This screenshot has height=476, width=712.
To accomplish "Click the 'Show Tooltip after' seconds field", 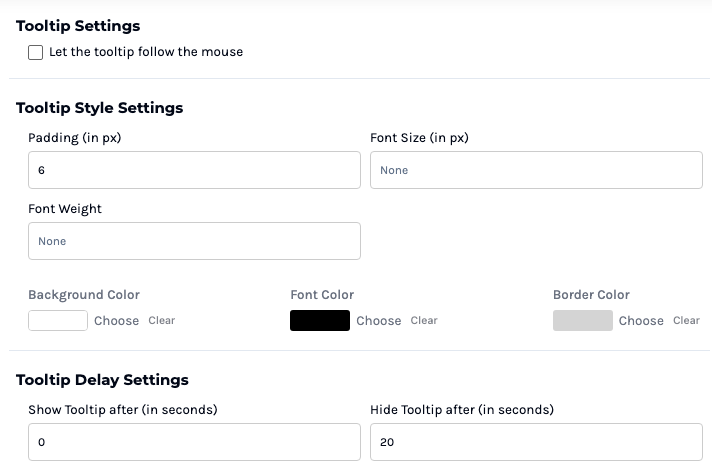I will (194, 442).
